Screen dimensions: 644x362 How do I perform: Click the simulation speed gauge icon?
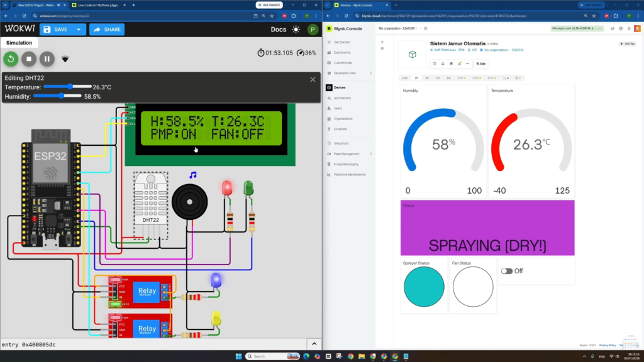[300, 53]
